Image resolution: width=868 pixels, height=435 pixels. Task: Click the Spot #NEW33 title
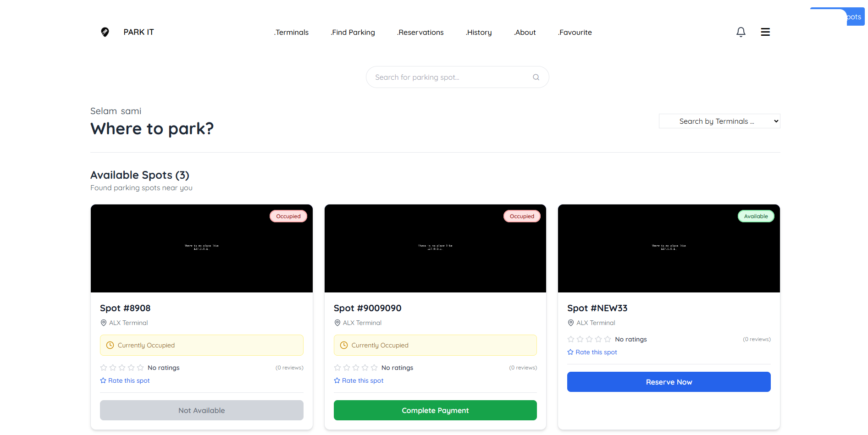tap(597, 308)
